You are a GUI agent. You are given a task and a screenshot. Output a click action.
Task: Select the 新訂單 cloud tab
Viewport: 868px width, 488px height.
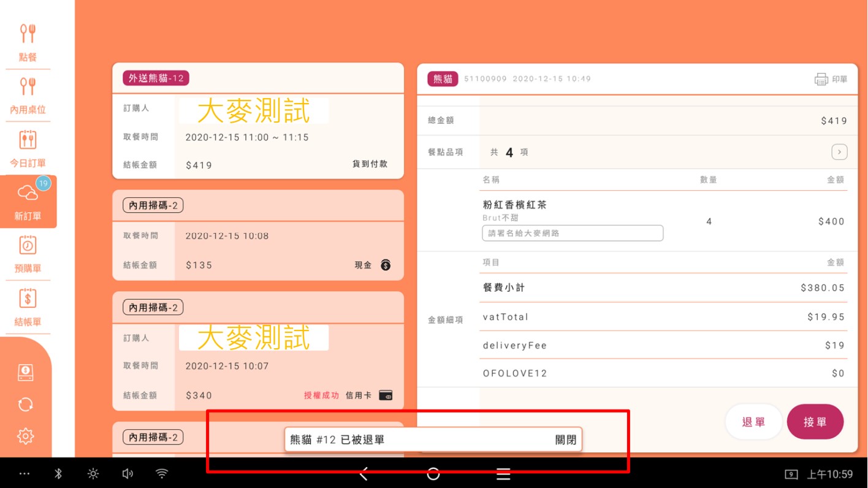pyautogui.click(x=28, y=202)
